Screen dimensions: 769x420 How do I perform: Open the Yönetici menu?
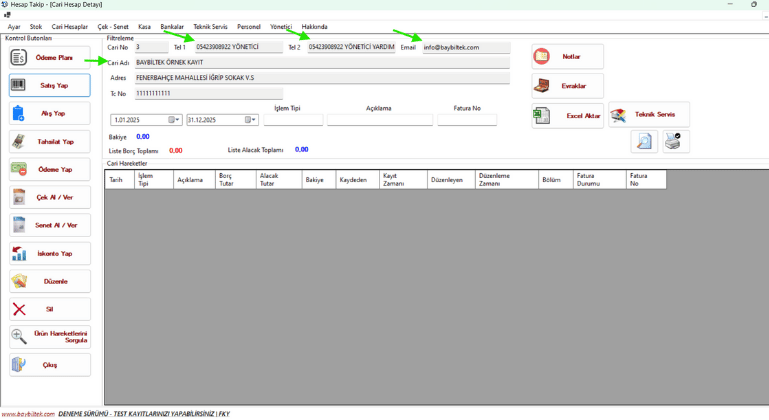tap(281, 26)
